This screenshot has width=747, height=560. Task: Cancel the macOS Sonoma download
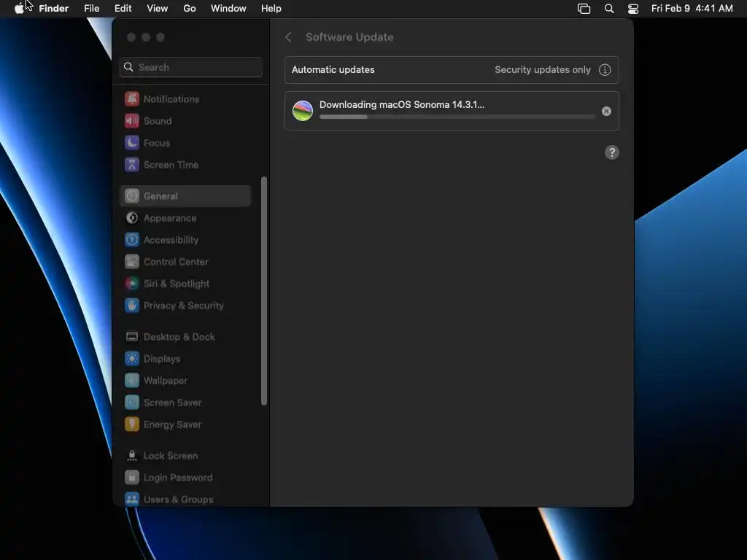(606, 112)
